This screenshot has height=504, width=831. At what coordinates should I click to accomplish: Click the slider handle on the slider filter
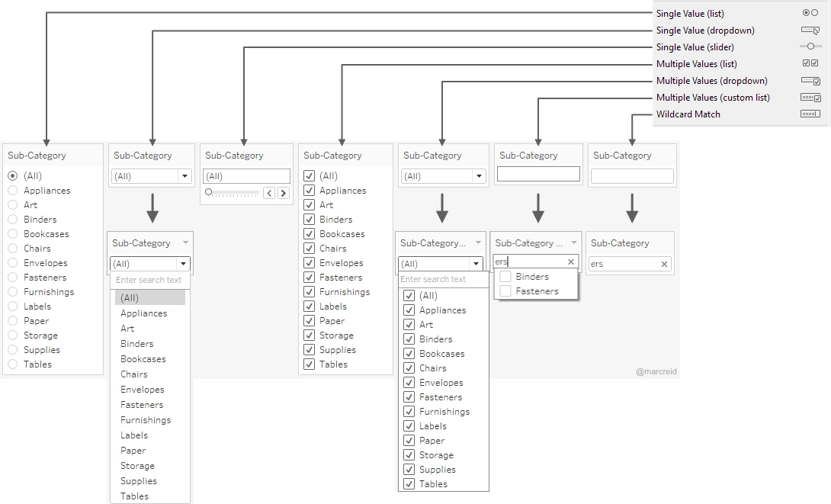coord(209,192)
